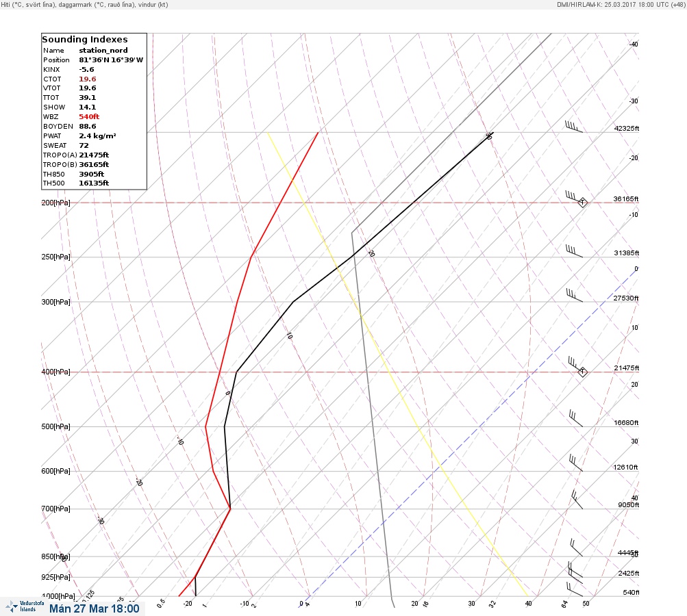Click the 300[hPa] pressure label

click(55, 302)
